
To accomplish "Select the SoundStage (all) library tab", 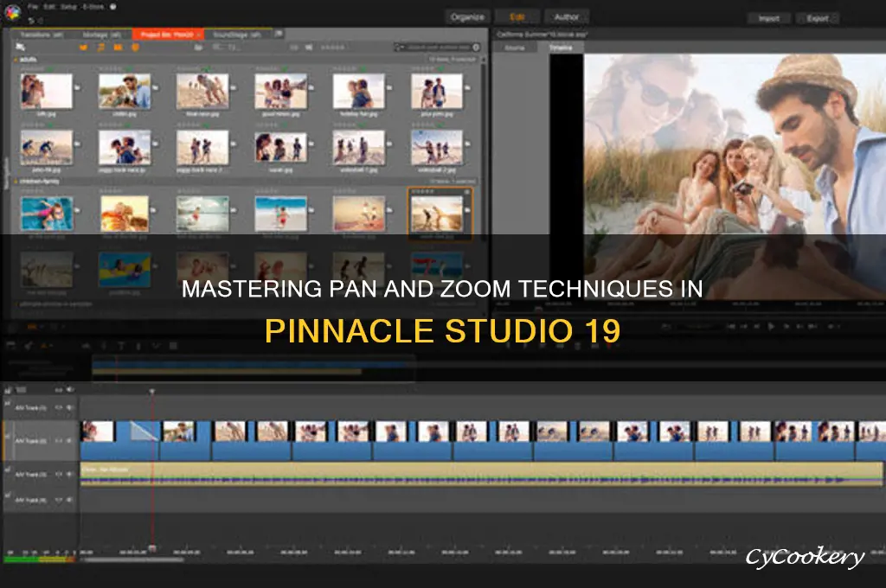I will 237,35.
